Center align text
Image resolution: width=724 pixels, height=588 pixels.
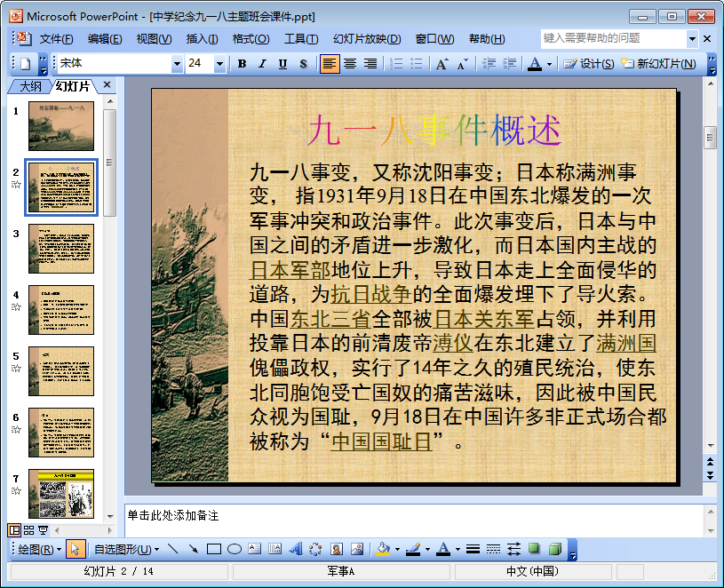tap(350, 64)
